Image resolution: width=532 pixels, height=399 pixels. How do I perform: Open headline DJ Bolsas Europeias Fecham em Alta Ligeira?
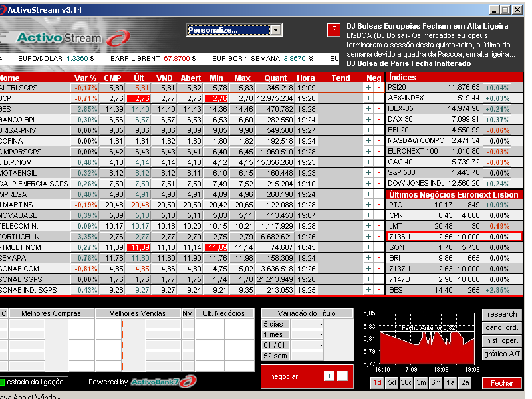(x=427, y=26)
